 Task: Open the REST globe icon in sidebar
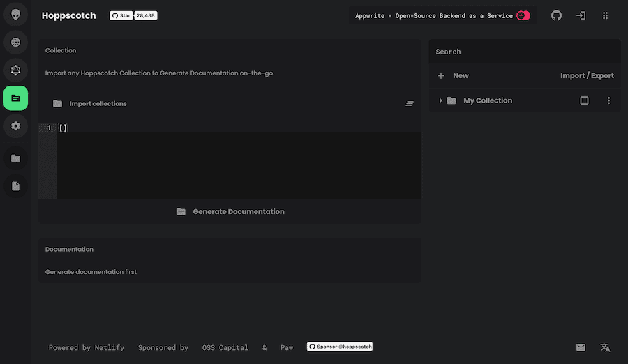15,43
